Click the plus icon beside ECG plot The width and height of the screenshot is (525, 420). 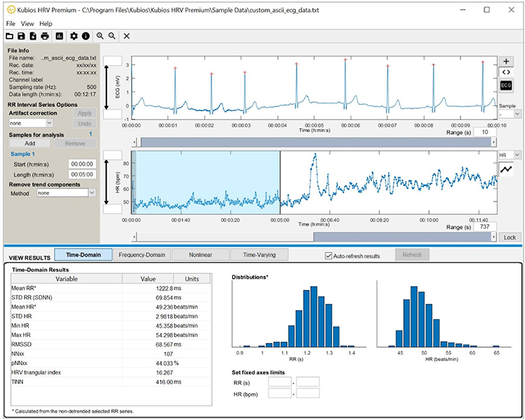505,62
